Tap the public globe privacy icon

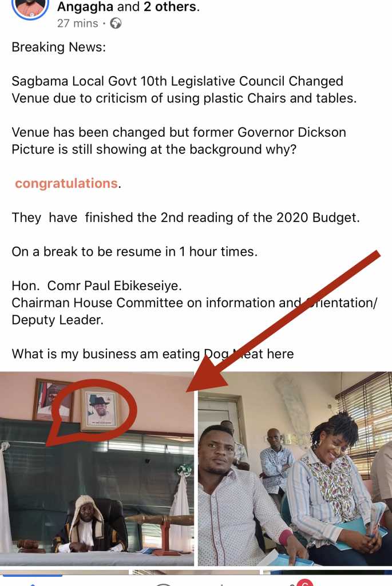pyautogui.click(x=116, y=23)
